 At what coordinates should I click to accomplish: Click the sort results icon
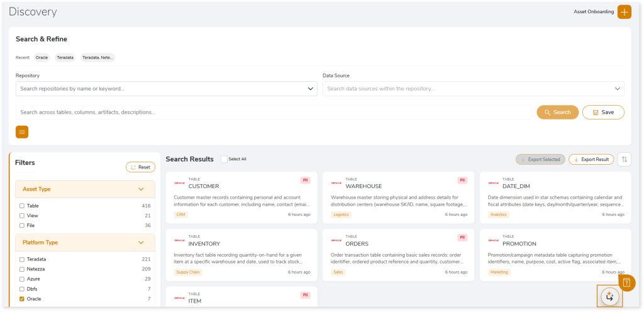pos(625,159)
